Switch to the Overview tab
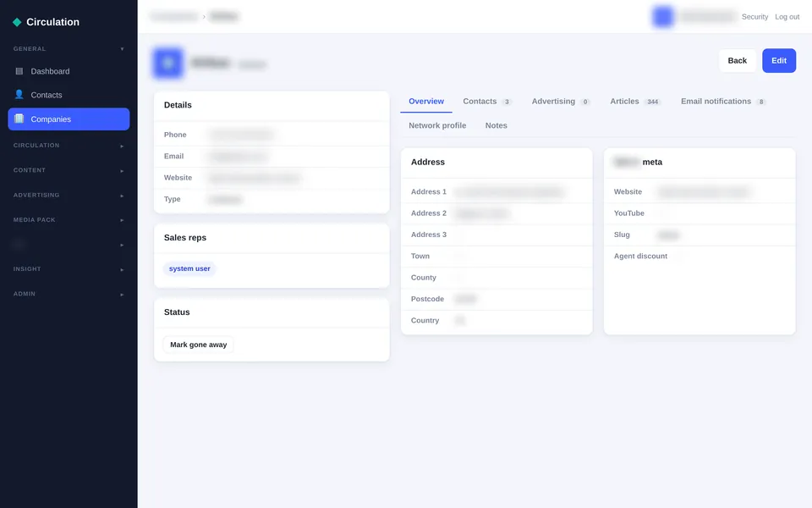Viewport: 812px width, 508px height. click(x=426, y=101)
